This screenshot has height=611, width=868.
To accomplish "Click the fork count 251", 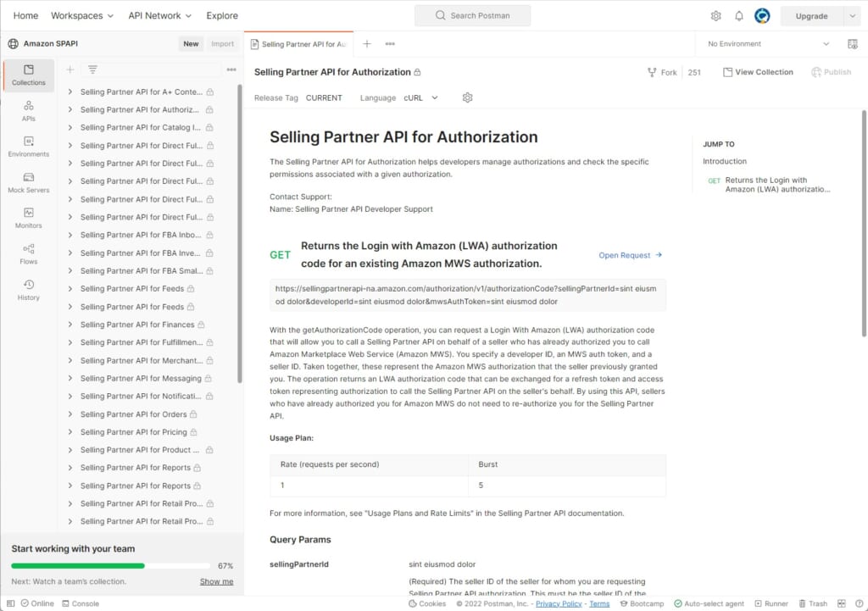I will (x=694, y=72).
